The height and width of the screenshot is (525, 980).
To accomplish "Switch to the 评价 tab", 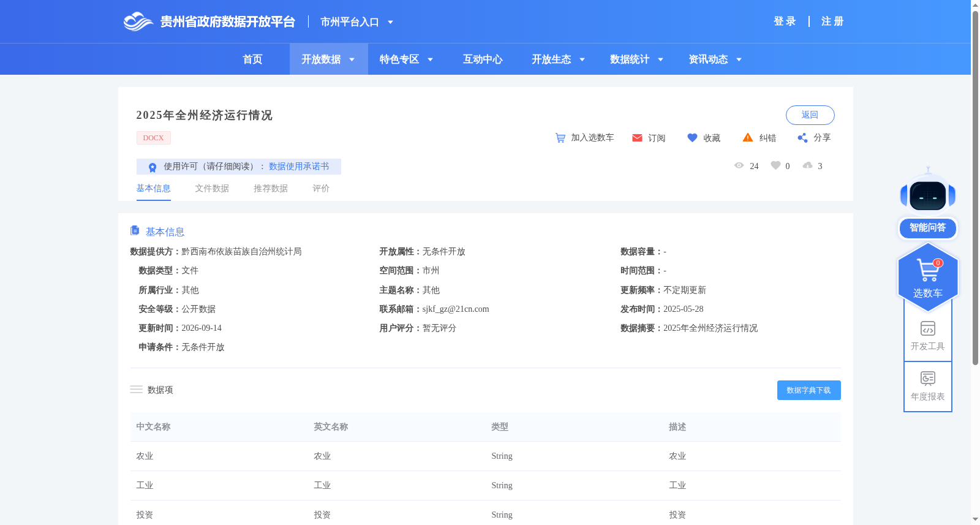I will [321, 189].
